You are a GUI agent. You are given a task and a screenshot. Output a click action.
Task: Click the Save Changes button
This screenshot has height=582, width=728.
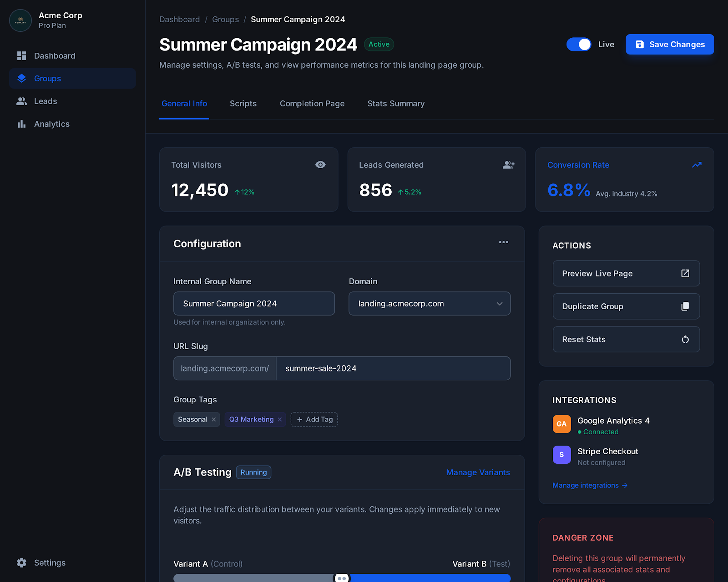[669, 45]
